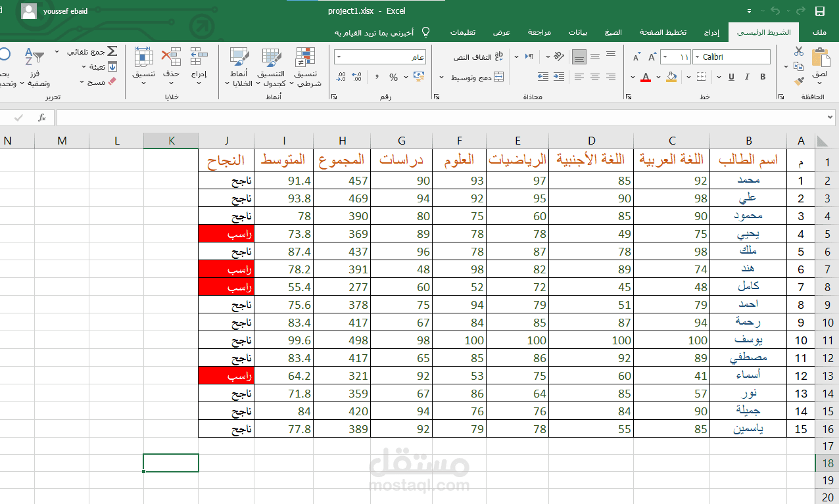Switch to the إدراج ribbon tab
The image size is (839, 504).
tap(712, 31)
